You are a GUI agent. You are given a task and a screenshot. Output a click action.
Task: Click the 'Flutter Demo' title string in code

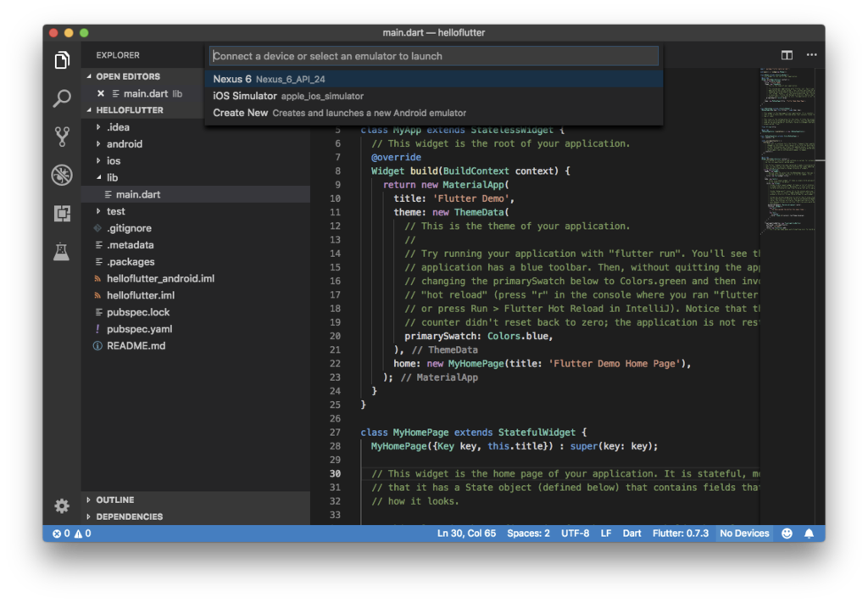[x=470, y=198]
